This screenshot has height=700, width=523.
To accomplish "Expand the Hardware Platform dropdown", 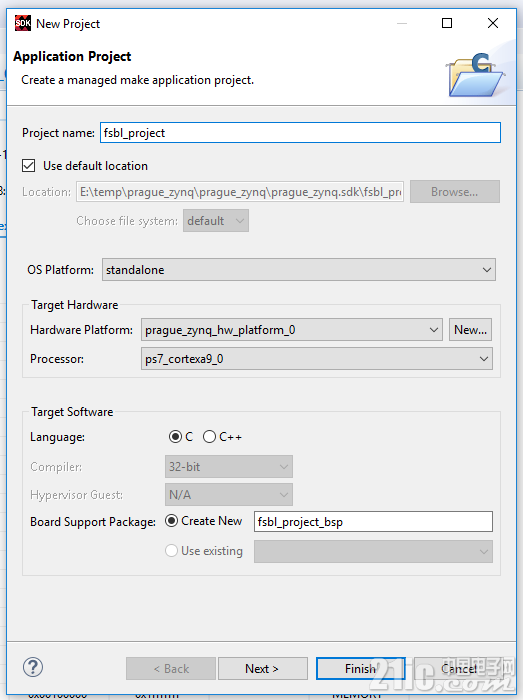I will coord(292,330).
